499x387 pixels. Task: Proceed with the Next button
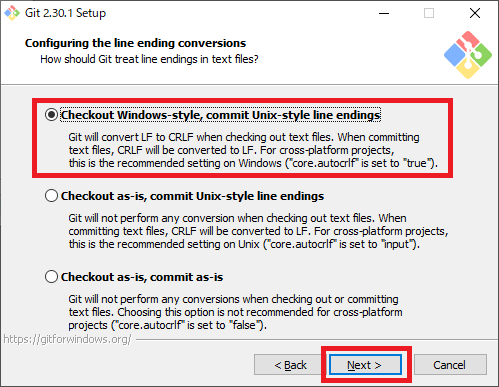[365, 365]
